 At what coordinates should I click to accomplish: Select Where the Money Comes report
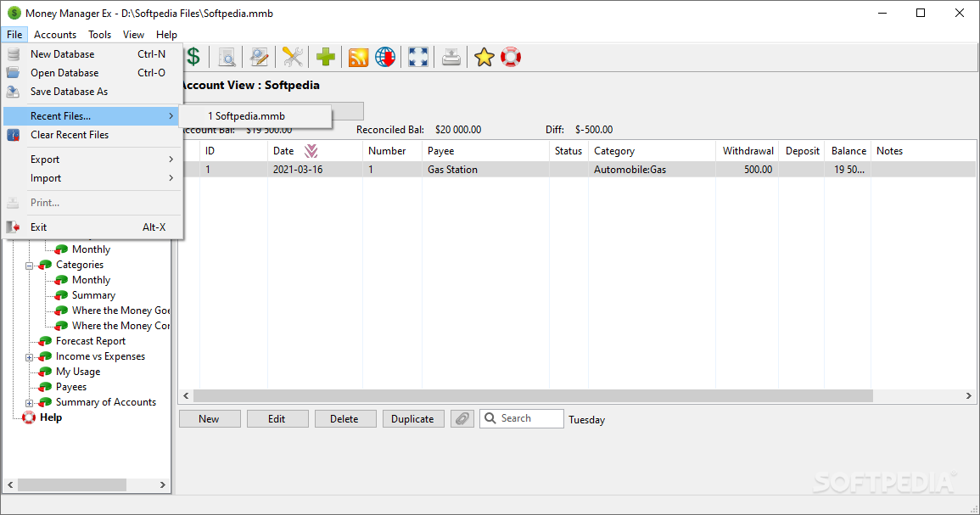click(120, 326)
